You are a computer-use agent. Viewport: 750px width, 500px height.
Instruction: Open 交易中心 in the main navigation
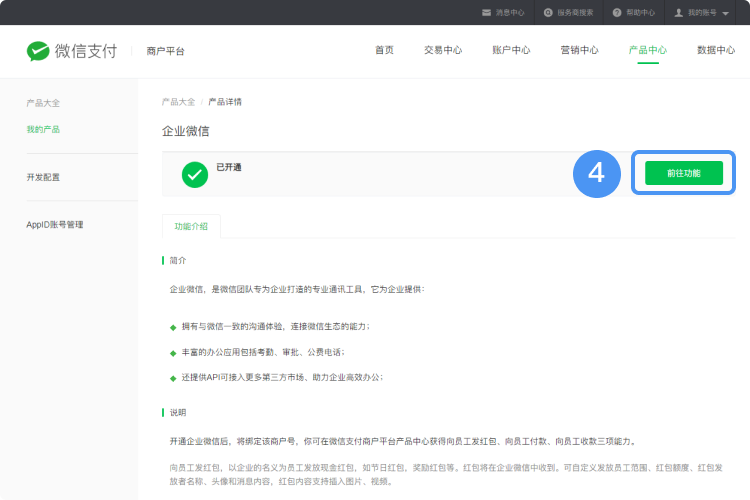click(443, 50)
